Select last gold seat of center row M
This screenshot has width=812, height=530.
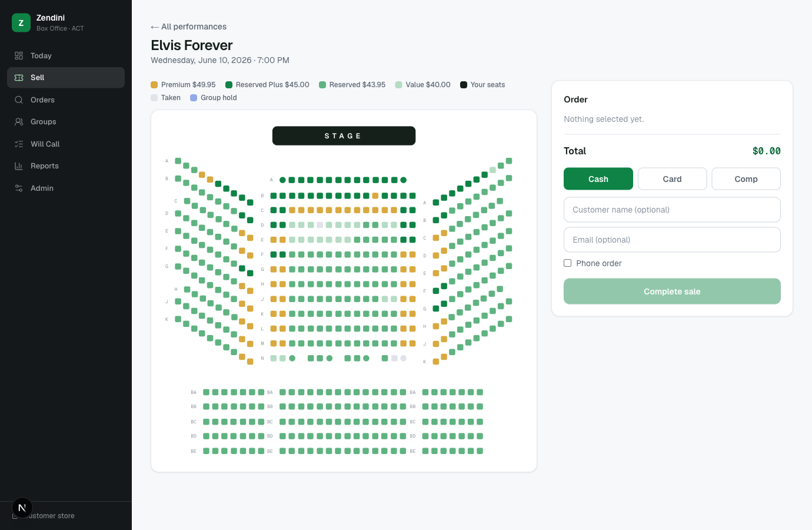pyautogui.click(x=412, y=343)
